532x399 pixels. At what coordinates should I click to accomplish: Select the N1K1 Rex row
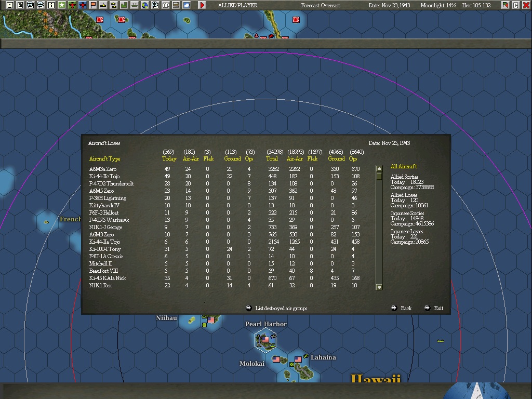tap(224, 285)
